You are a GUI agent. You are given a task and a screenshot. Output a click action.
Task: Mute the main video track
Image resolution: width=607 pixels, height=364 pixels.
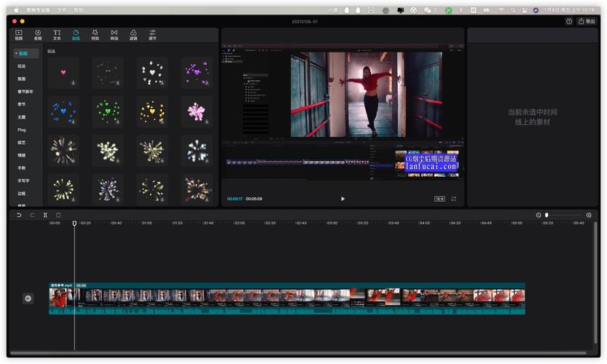(28, 298)
